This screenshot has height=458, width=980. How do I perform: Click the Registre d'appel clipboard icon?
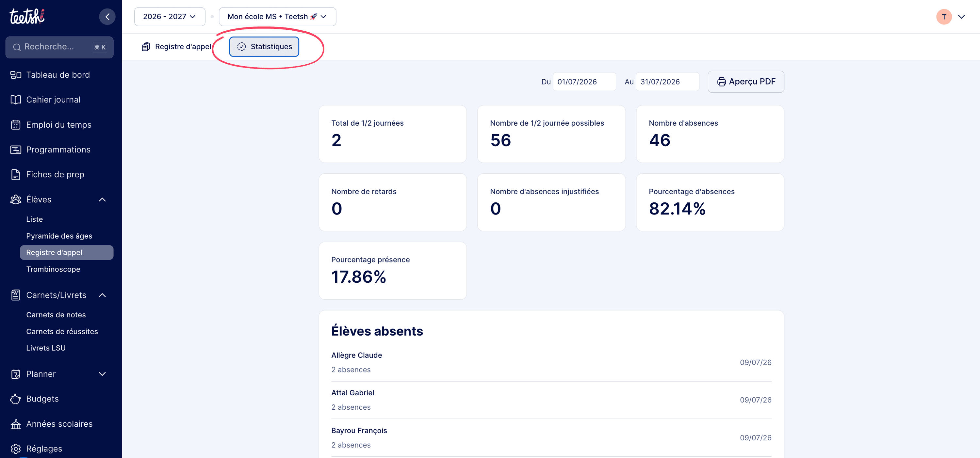coord(146,47)
